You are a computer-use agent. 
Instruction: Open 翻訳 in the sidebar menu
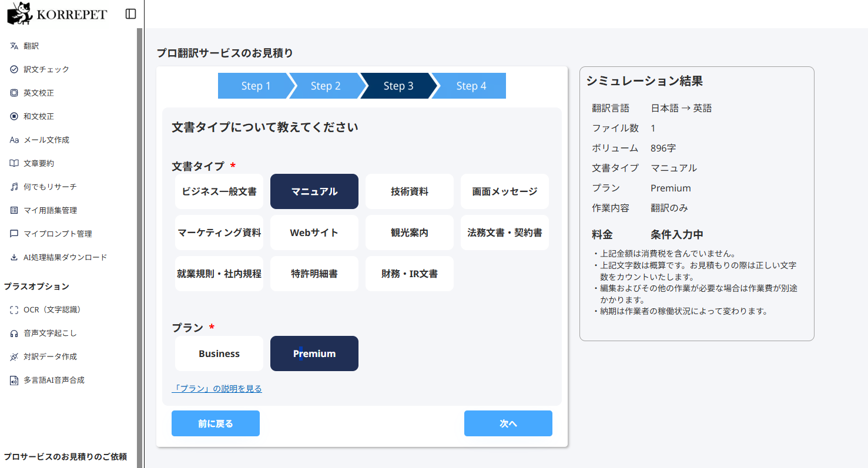(31, 46)
